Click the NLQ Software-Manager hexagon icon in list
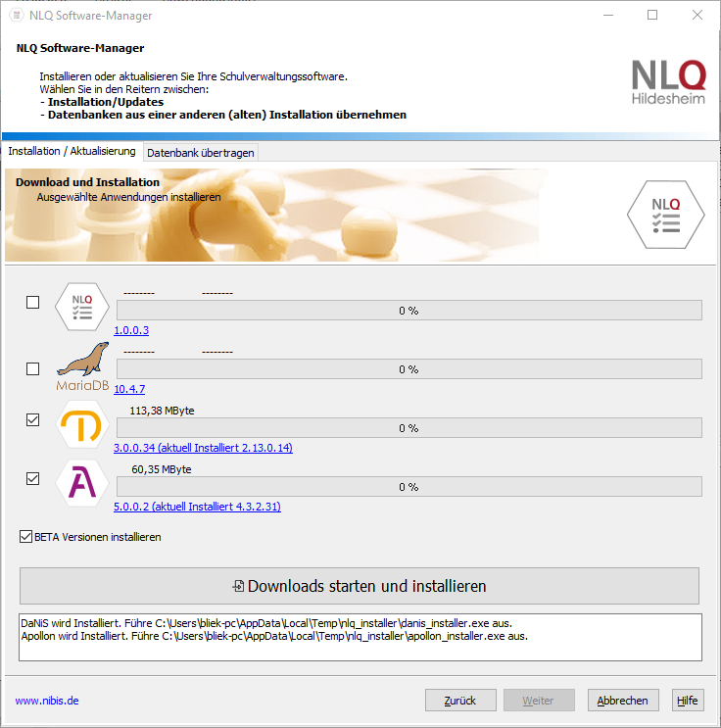This screenshot has width=721, height=728. tap(82, 307)
